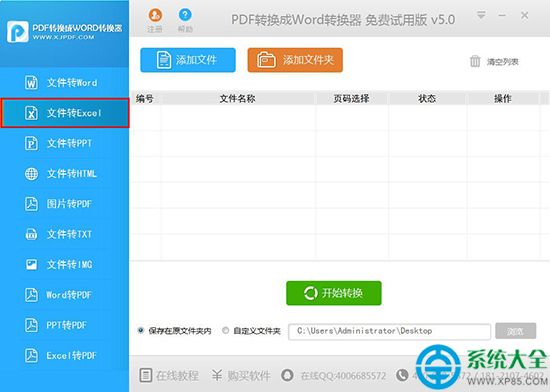Click the Word转PDF document icon

pyautogui.click(x=31, y=295)
